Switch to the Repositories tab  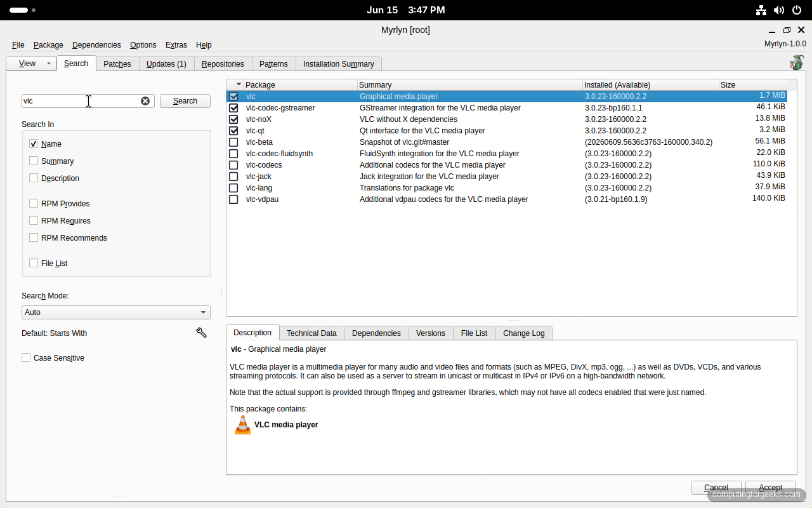coord(223,64)
